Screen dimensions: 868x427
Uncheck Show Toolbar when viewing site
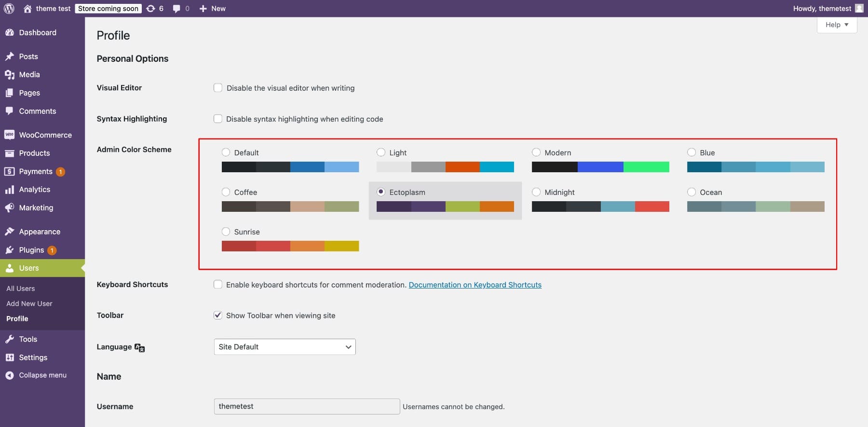point(218,315)
